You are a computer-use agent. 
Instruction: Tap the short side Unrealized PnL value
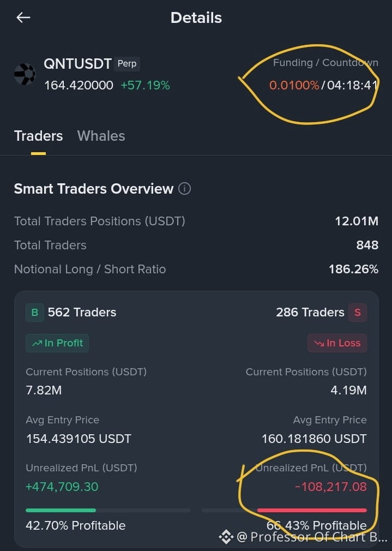click(330, 487)
